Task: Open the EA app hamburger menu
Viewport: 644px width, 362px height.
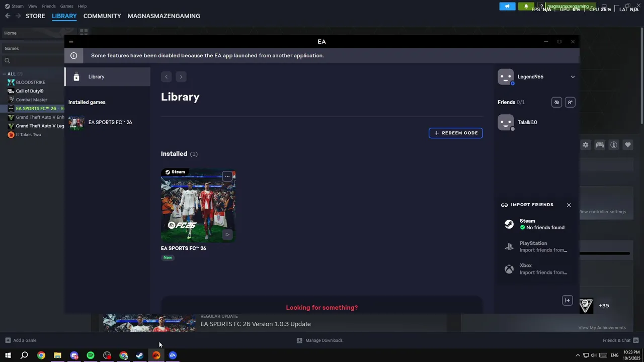Action: pos(71,42)
